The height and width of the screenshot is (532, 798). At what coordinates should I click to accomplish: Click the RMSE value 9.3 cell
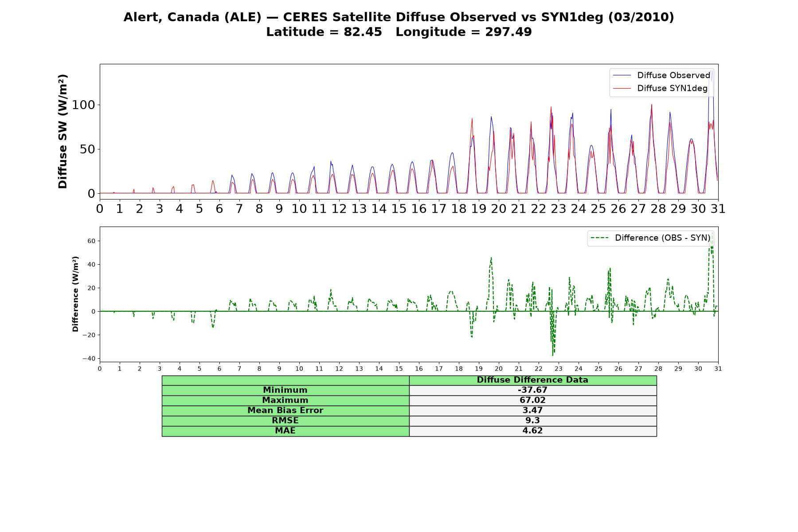[532, 421]
